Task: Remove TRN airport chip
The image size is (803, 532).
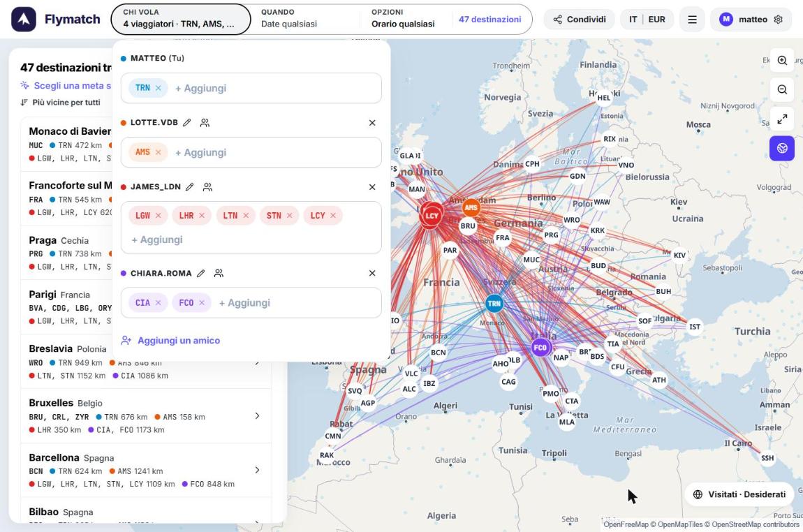Action: point(159,88)
